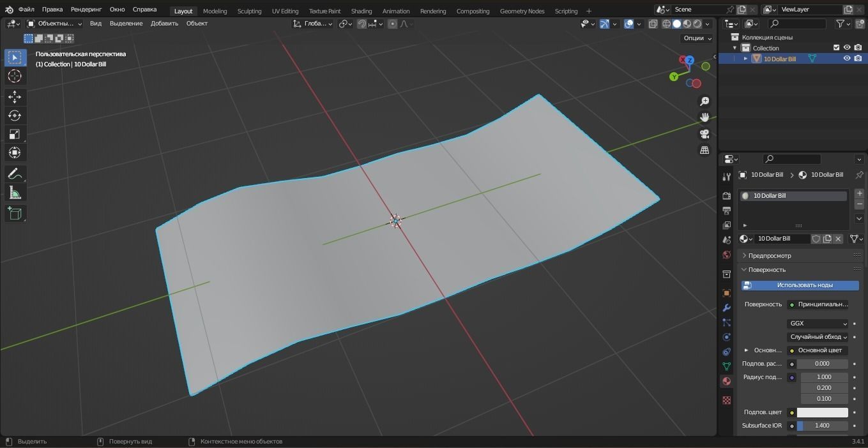Viewport: 868px width, 448px height.
Task: Add a new material slot with plus
Action: click(859, 193)
